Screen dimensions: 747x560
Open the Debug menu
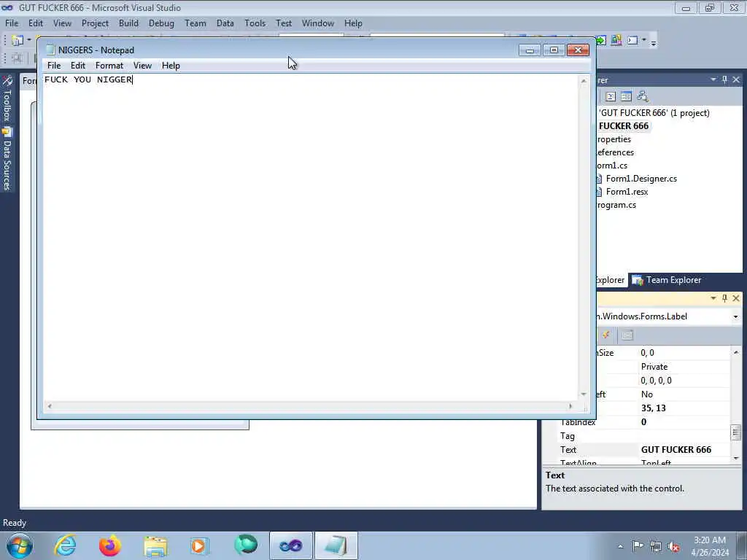161,23
